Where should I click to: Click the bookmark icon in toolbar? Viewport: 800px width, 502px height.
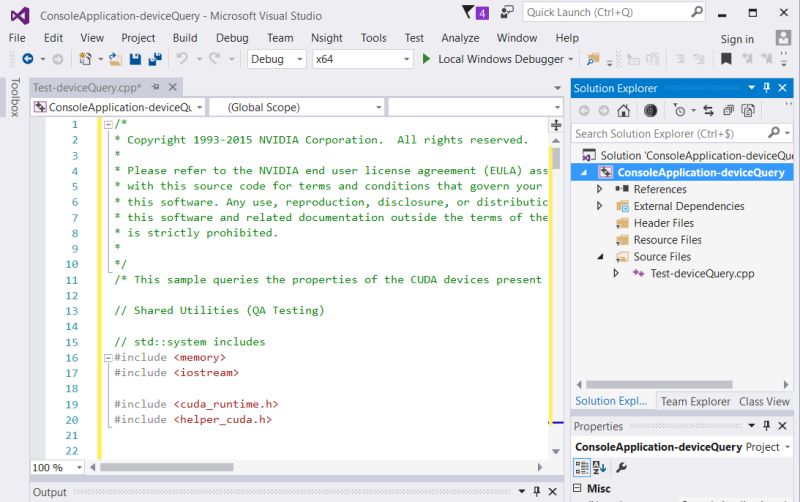pos(726,59)
